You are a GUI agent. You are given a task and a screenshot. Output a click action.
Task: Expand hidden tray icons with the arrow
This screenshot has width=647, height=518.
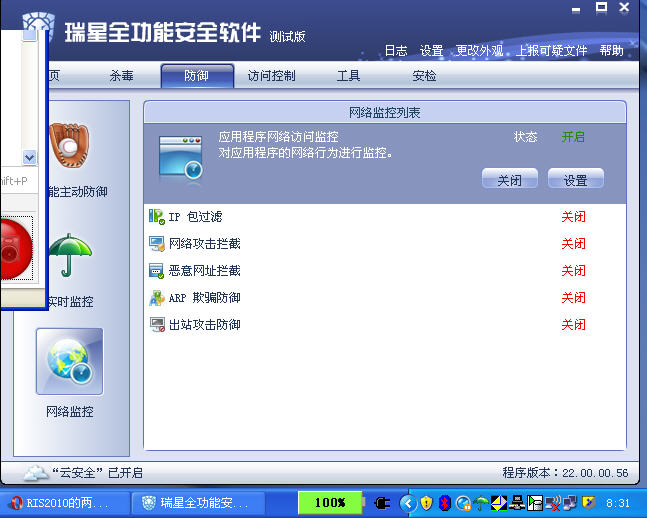point(408,503)
